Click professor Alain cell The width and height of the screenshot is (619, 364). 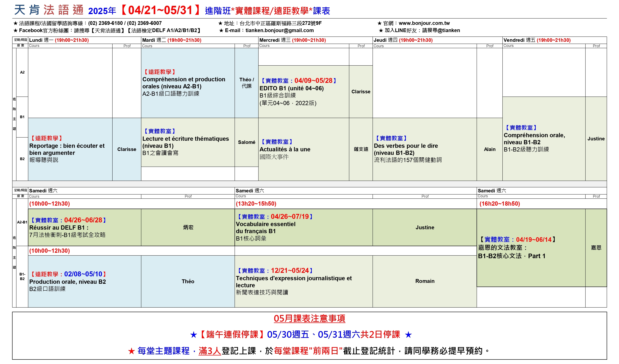tap(489, 149)
